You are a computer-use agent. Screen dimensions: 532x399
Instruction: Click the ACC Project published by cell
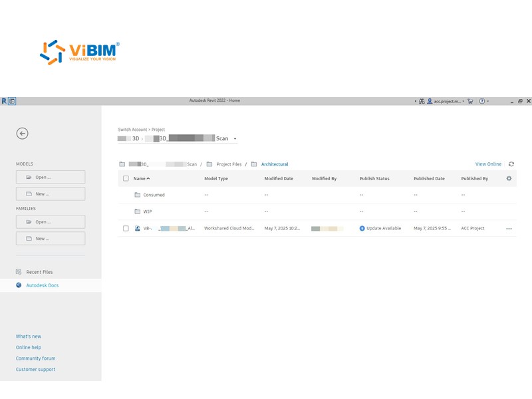[x=473, y=228]
